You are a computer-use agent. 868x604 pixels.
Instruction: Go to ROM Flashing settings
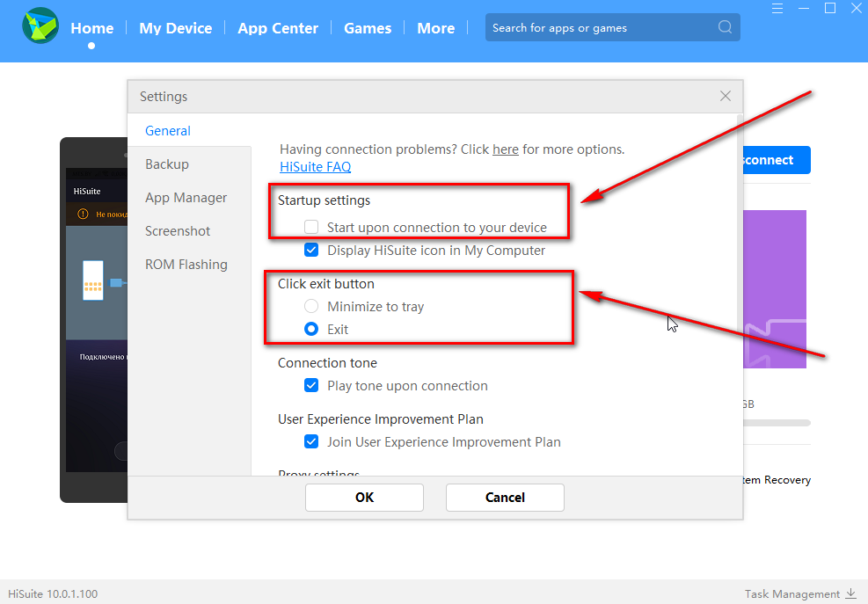tap(186, 265)
